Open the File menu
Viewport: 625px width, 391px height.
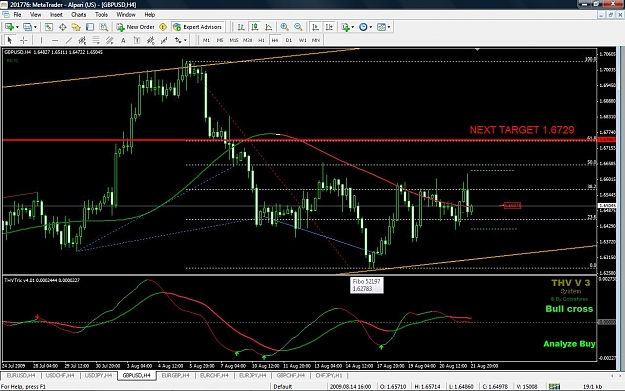point(18,15)
